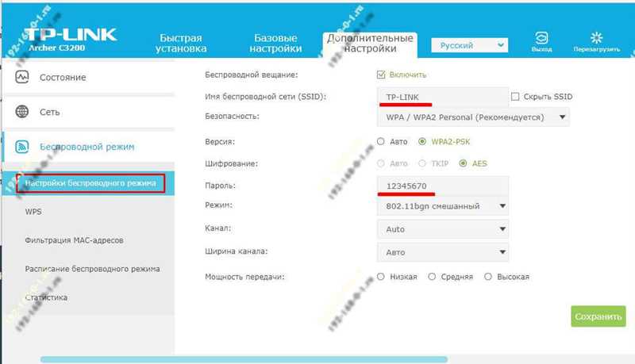The image size is (635, 364).
Task: Click the Шифрование label
Action: (x=231, y=163)
